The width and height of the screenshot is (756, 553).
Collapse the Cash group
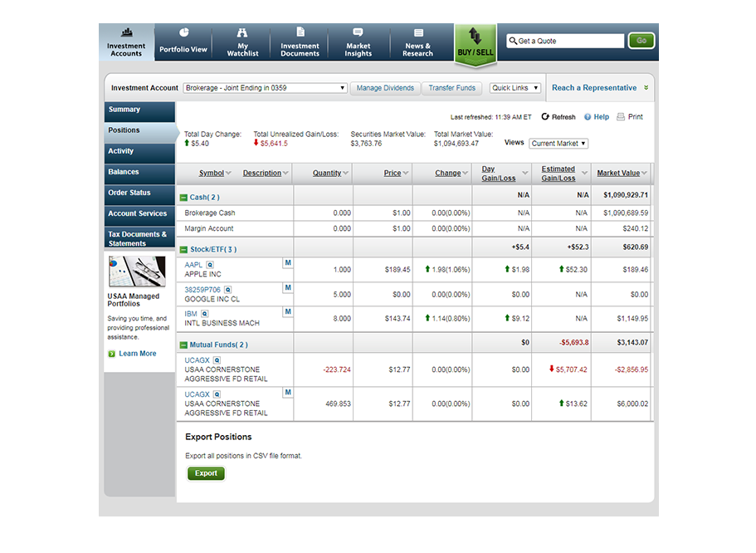click(x=183, y=198)
